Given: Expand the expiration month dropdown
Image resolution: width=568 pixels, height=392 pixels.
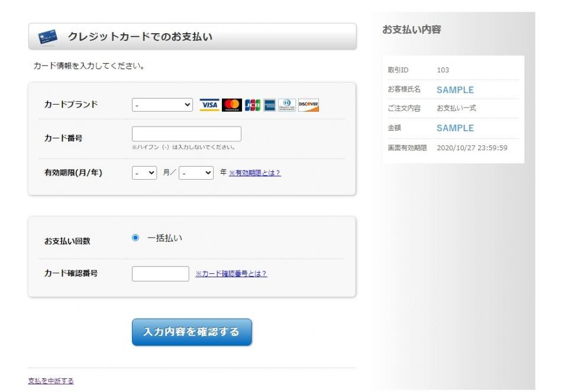Looking at the screenshot, I should tap(144, 173).
